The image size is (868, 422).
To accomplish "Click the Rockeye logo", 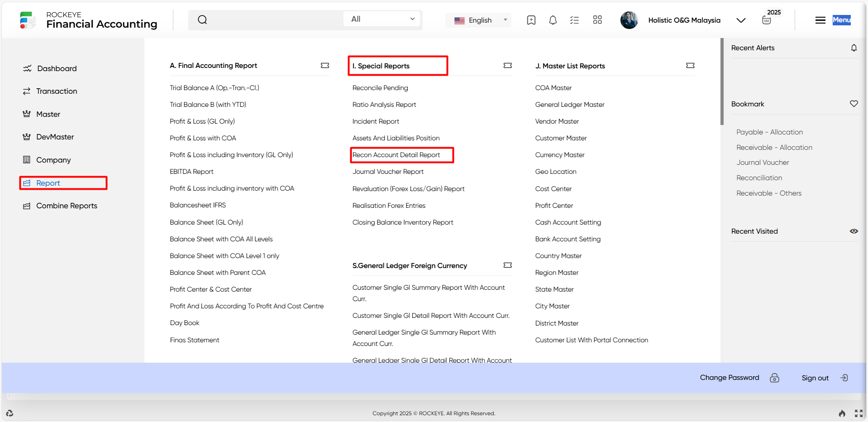I will click(28, 20).
